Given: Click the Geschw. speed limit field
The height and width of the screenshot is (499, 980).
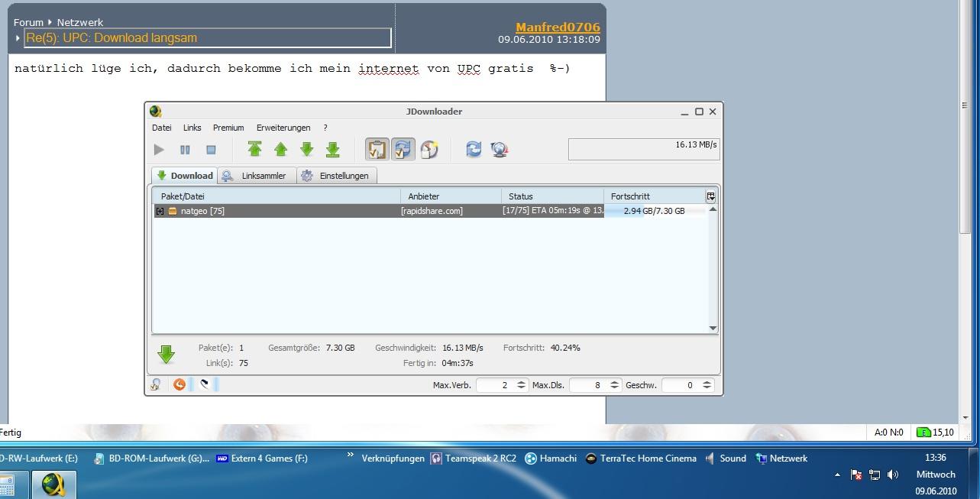Looking at the screenshot, I should coord(681,385).
